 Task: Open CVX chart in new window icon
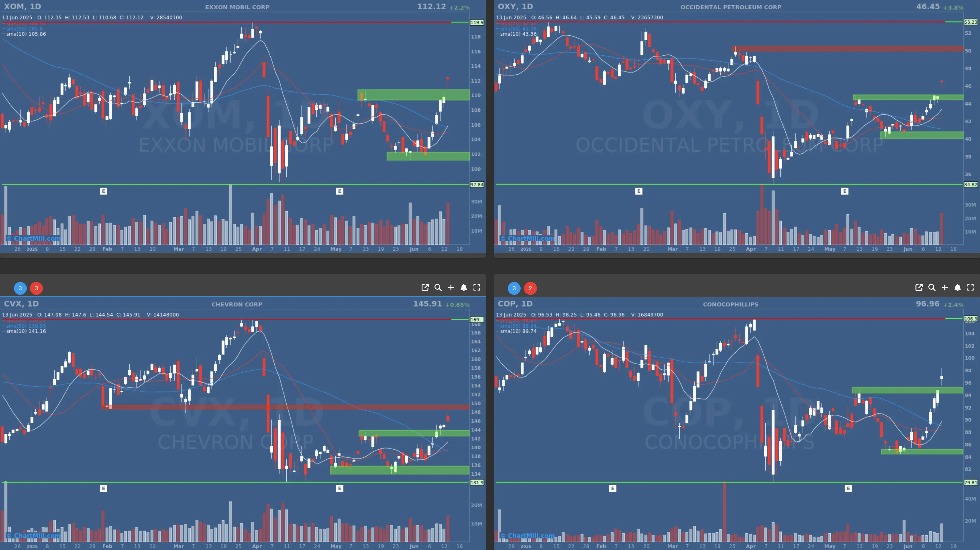[425, 288]
